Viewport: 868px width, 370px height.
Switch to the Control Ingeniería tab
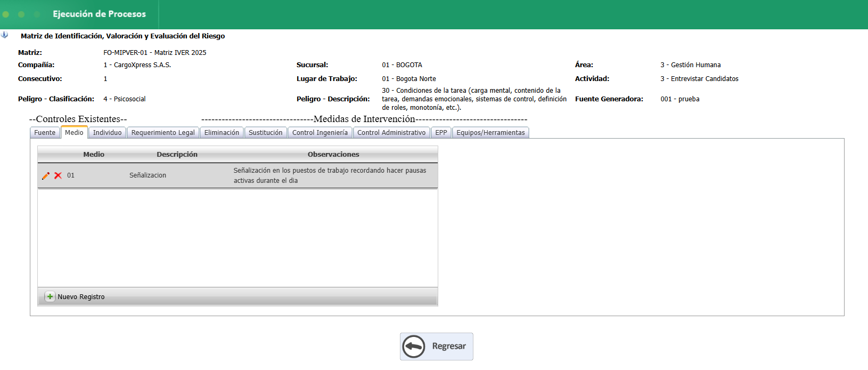click(x=320, y=133)
